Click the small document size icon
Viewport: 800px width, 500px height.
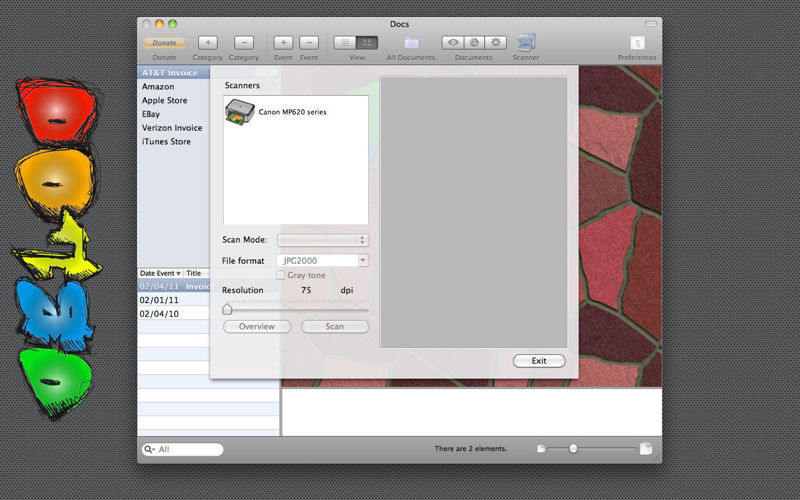[x=541, y=449]
